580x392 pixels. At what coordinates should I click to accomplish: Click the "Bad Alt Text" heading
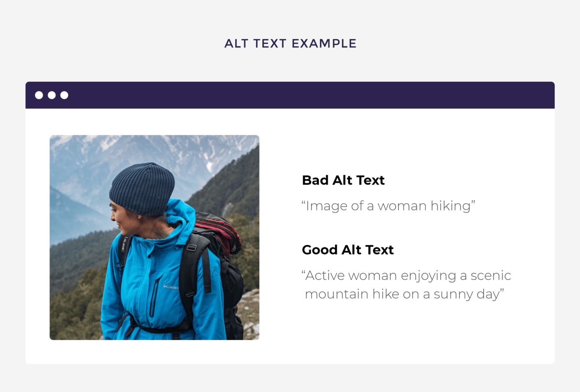tap(343, 180)
